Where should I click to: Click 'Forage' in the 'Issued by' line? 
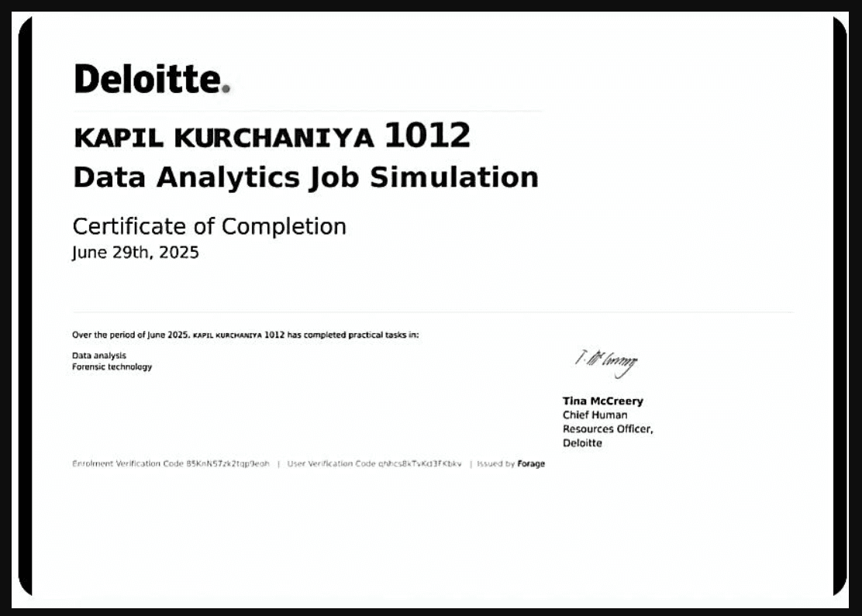pyautogui.click(x=531, y=464)
